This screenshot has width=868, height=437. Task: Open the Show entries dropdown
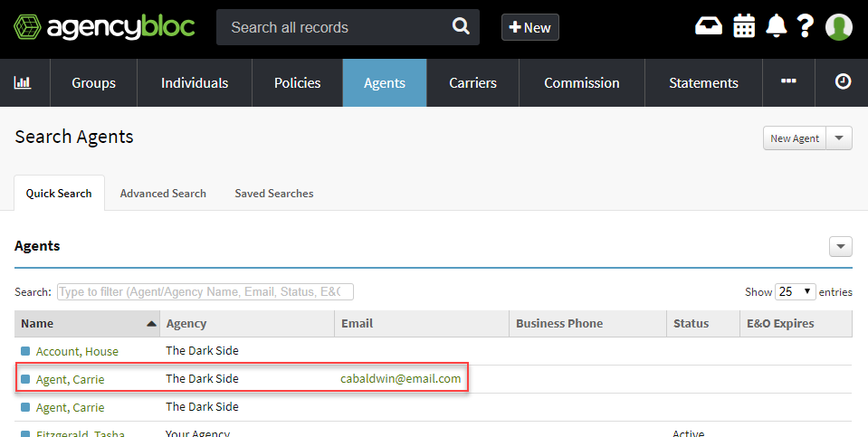796,291
